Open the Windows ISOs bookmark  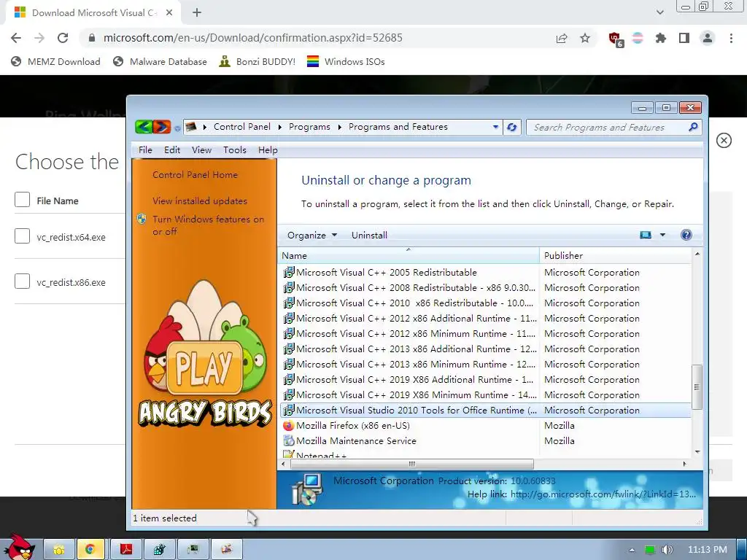346,61
